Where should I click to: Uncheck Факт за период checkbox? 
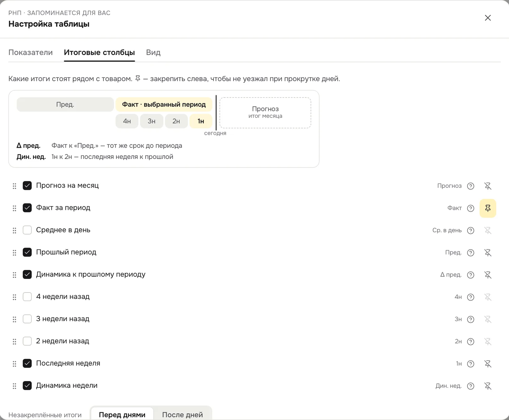pyautogui.click(x=27, y=208)
